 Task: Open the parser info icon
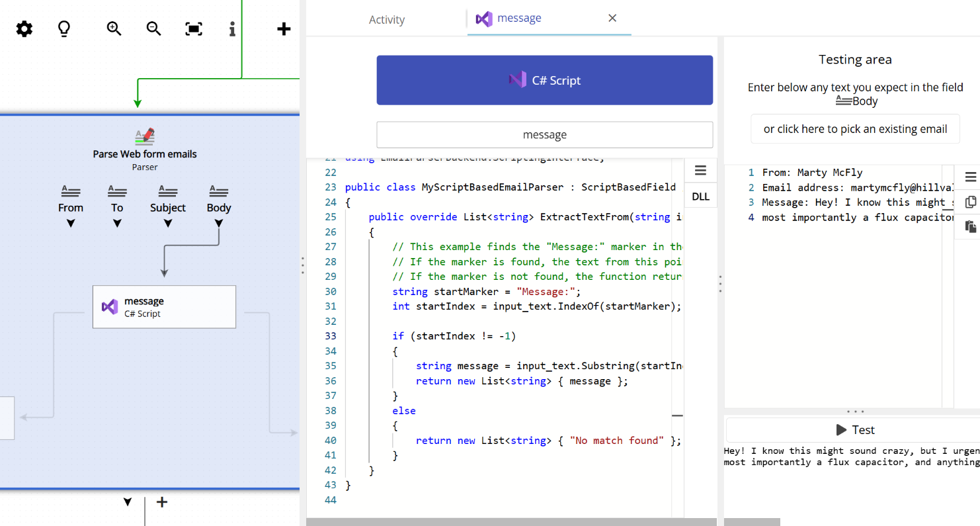point(231,28)
